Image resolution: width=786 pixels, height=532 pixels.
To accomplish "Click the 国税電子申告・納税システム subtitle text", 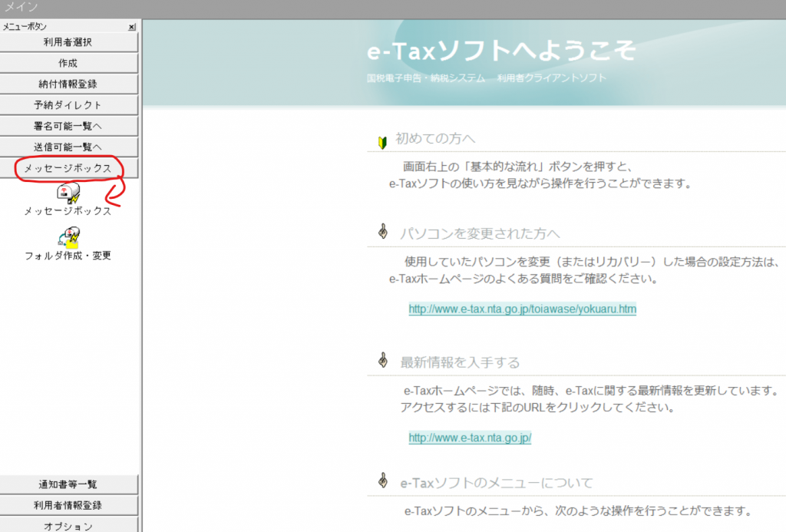I will point(426,78).
